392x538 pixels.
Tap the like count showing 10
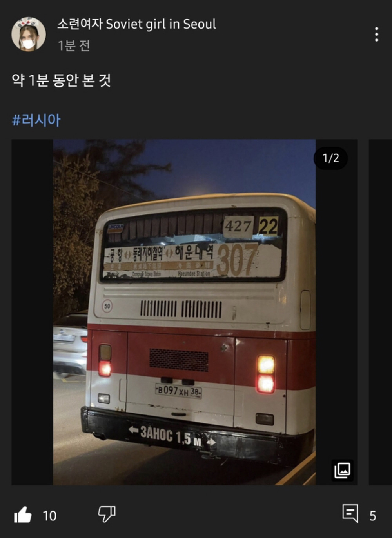click(50, 516)
